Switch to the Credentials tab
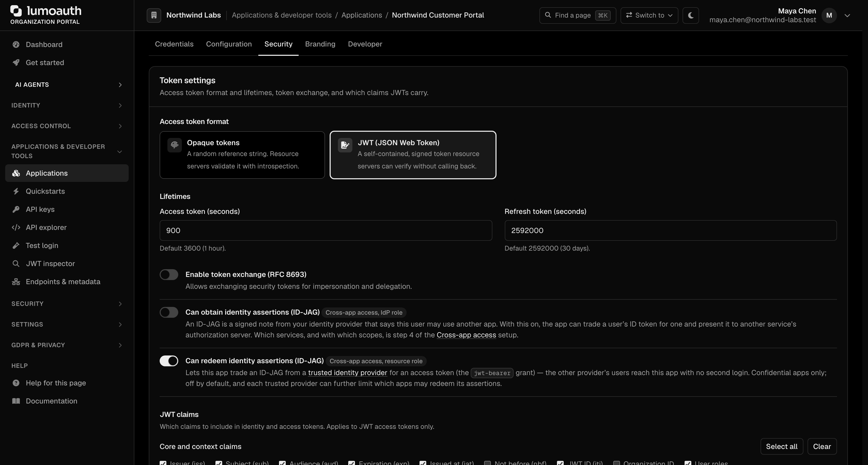868x465 pixels. pyautogui.click(x=174, y=44)
